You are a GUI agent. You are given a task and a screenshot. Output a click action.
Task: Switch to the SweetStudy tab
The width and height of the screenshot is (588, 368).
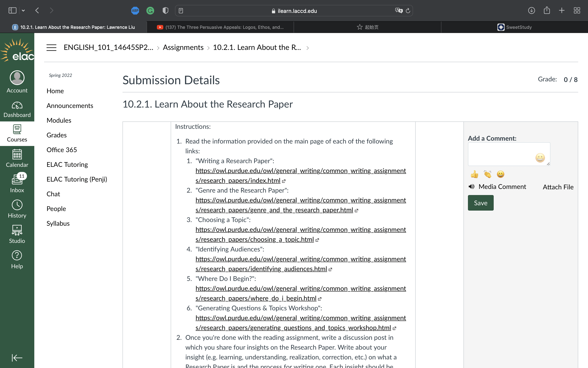tap(514, 27)
